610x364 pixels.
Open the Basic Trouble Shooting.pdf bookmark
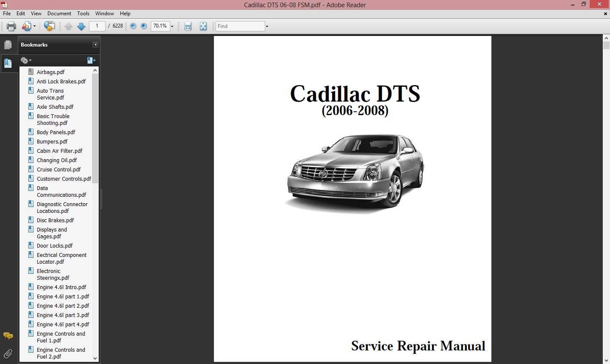[x=53, y=119]
